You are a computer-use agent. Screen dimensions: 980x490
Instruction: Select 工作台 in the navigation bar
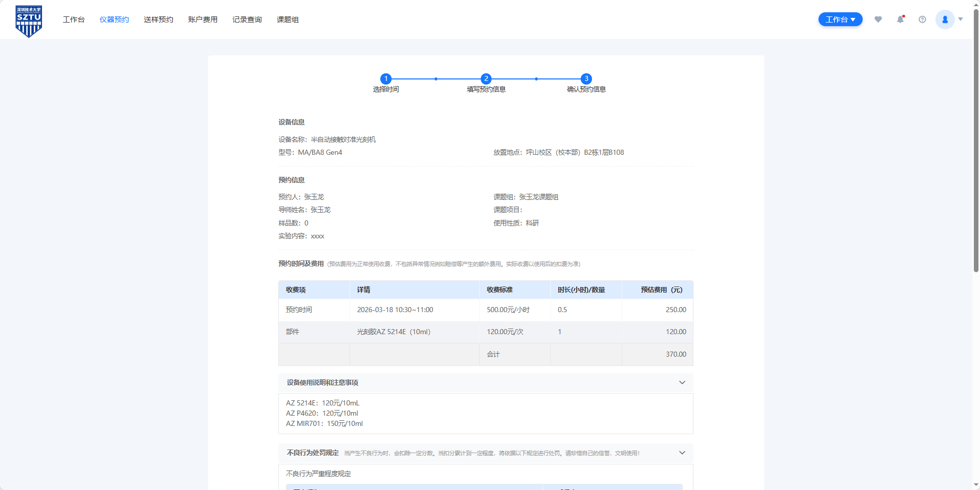point(74,19)
